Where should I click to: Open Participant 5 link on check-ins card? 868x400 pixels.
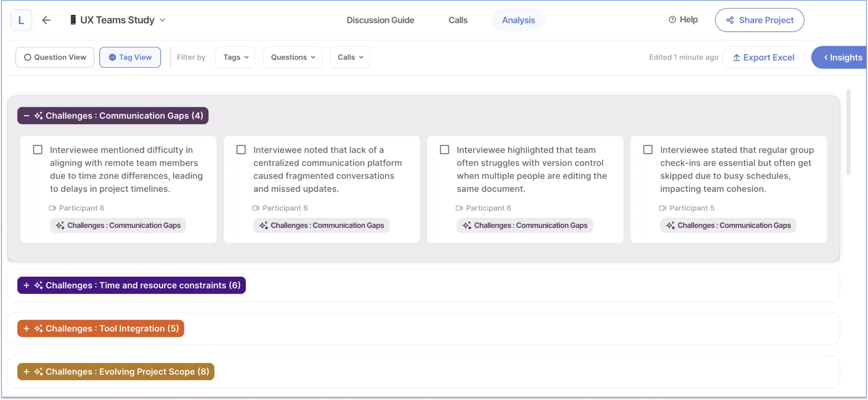click(692, 208)
